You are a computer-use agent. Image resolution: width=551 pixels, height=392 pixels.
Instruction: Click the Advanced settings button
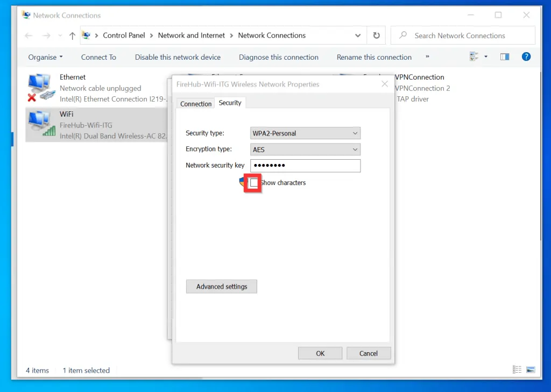[x=221, y=287]
